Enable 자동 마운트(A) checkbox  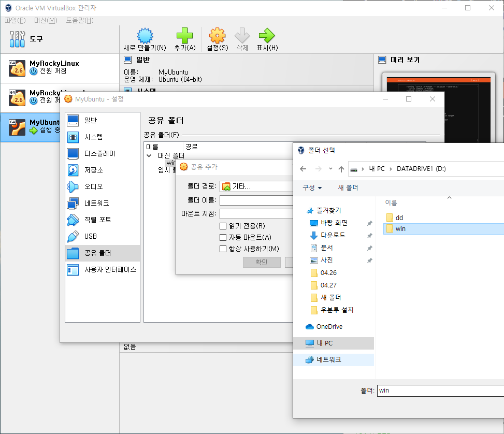tap(223, 238)
